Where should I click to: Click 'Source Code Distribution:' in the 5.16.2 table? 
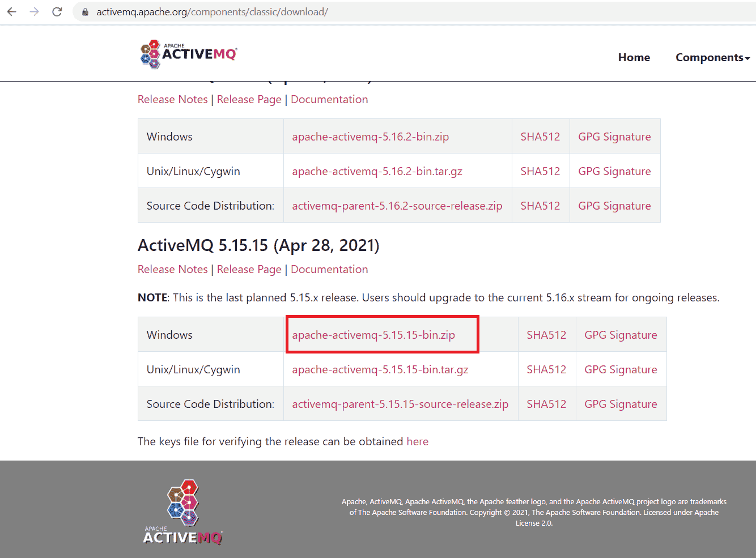210,206
